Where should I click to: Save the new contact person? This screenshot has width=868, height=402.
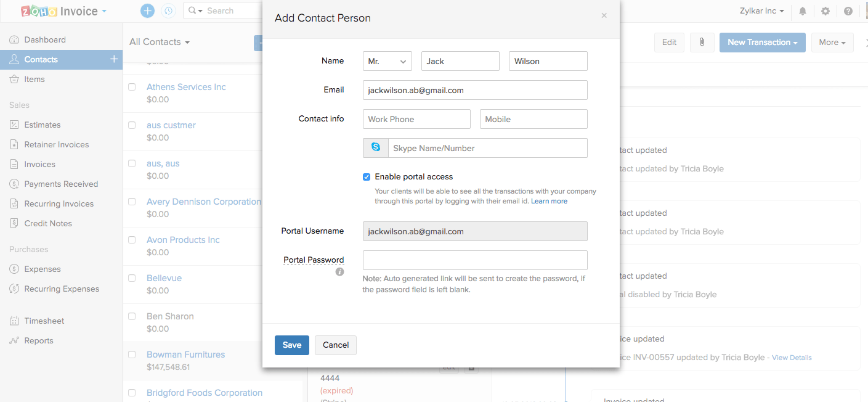coord(292,345)
